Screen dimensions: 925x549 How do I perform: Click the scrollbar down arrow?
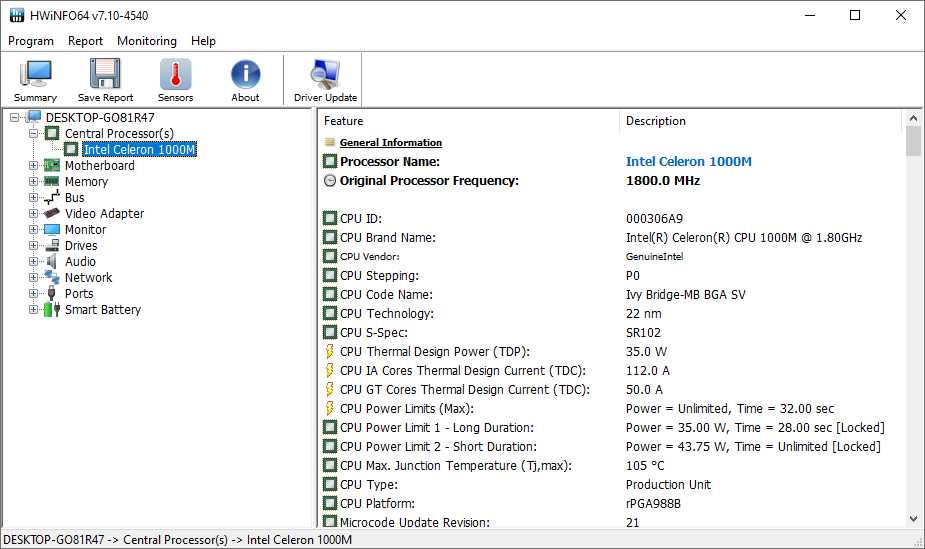click(913, 519)
